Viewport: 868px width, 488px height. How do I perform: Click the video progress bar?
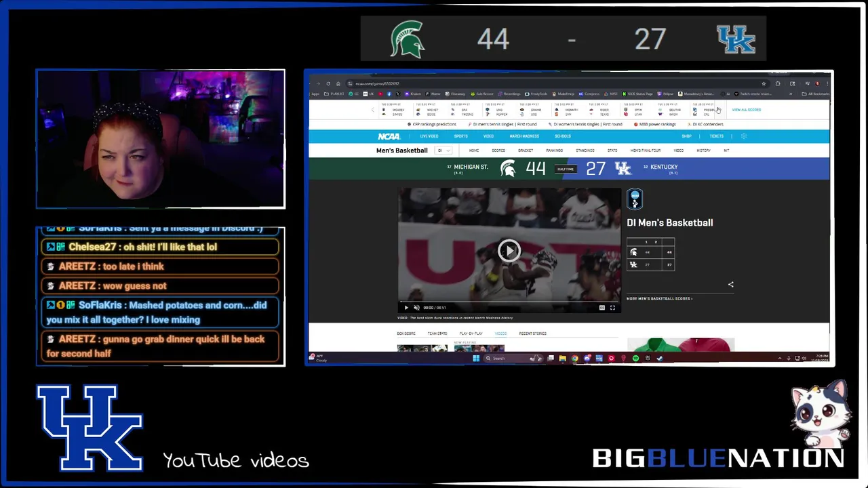[x=509, y=302]
